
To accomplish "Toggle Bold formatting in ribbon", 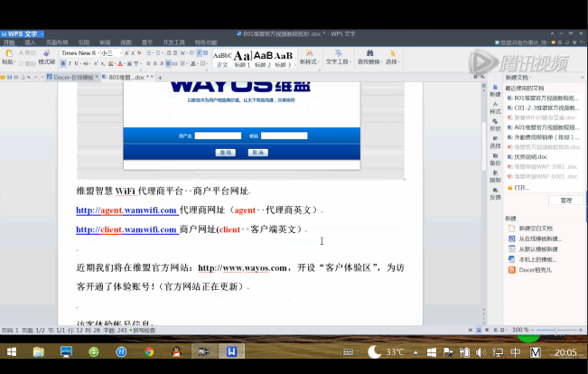I will click(63, 63).
